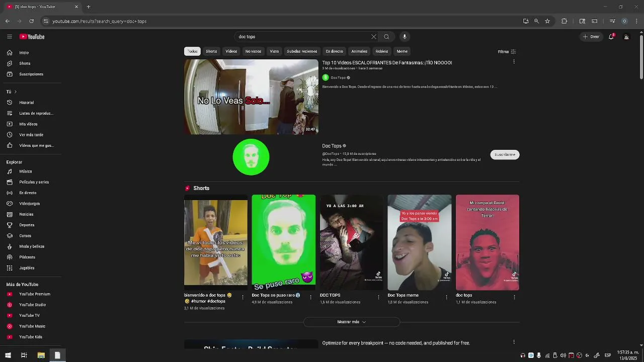Open the account avatar menu

click(626, 37)
